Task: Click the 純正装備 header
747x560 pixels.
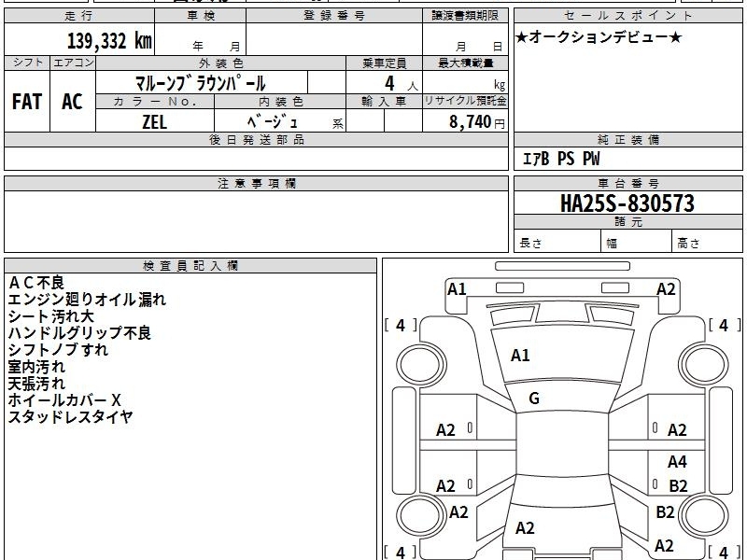Action: (627, 139)
